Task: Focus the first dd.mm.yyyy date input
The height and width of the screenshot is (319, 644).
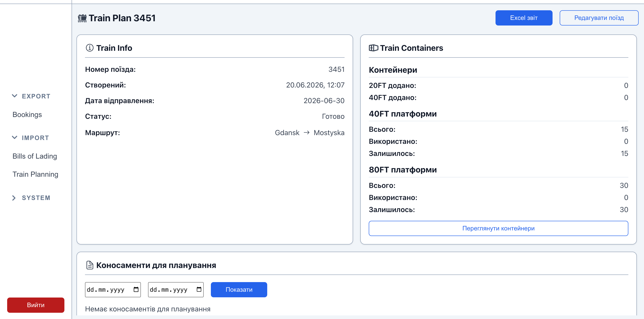Action: [113, 289]
